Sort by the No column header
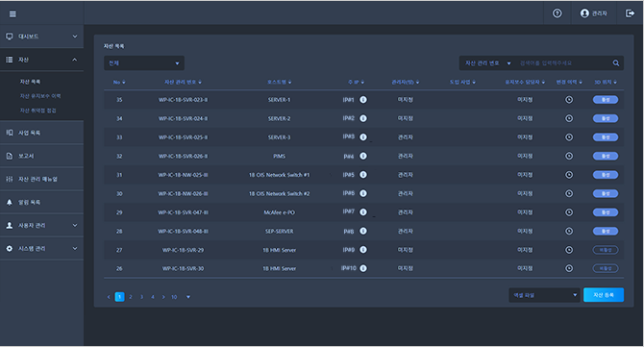Screen dimensions: 644x347 point(119,82)
